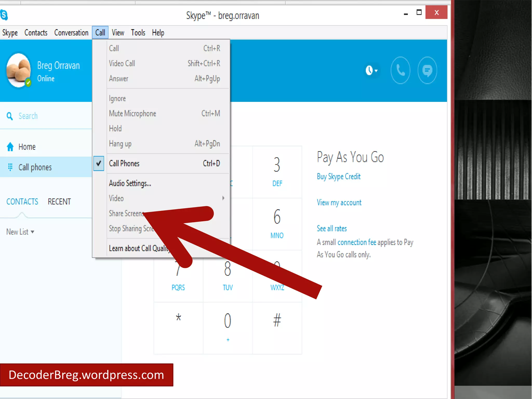The height and width of the screenshot is (399, 532).
Task: Choose Call with Ctrl+R entry
Action: pos(164,48)
